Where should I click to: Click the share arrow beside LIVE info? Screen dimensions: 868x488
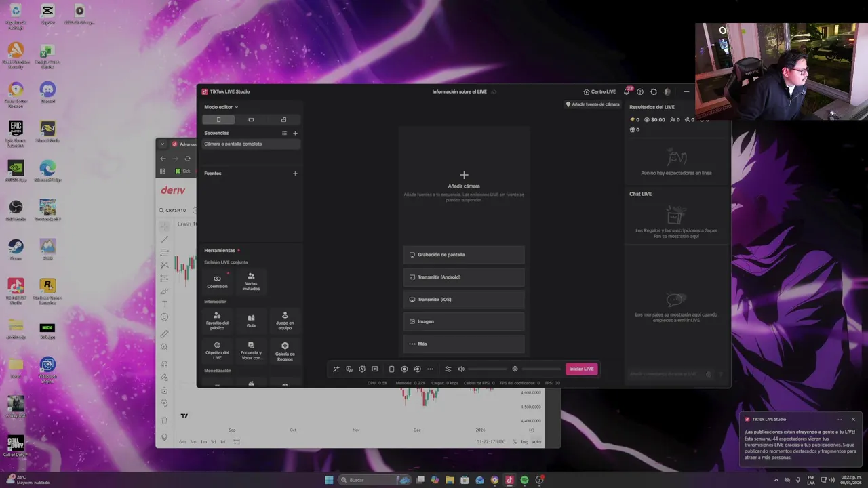click(494, 91)
